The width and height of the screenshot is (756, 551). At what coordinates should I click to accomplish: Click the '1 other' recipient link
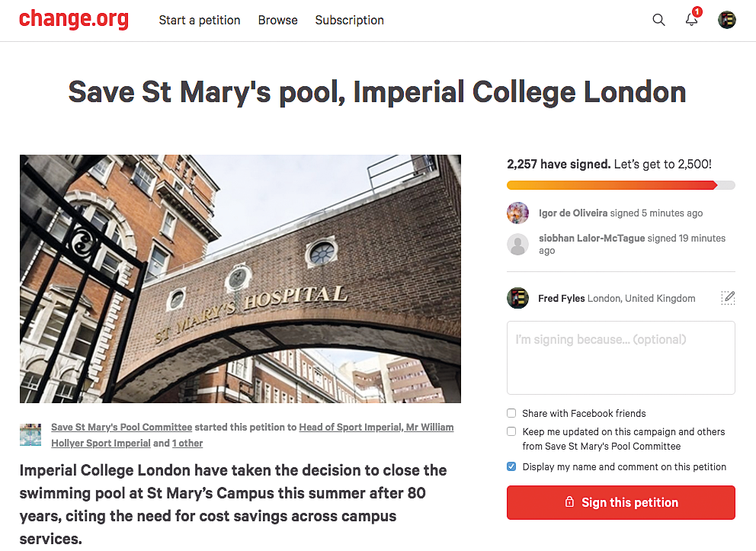187,443
